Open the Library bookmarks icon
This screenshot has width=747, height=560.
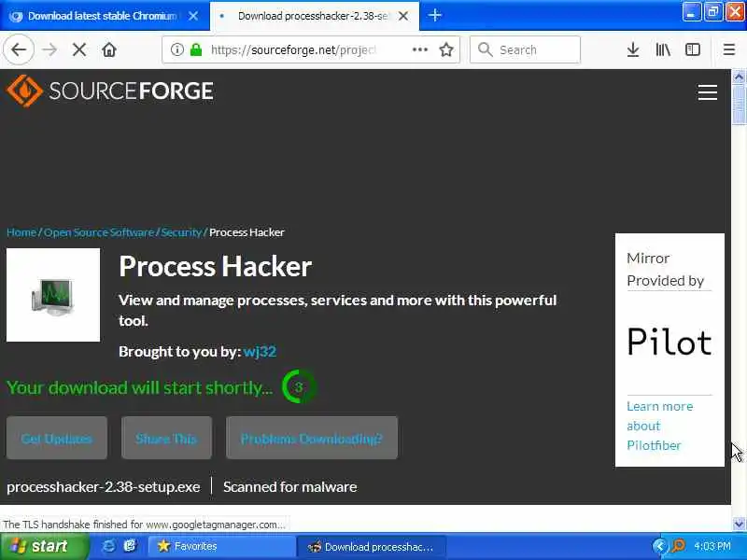point(663,49)
